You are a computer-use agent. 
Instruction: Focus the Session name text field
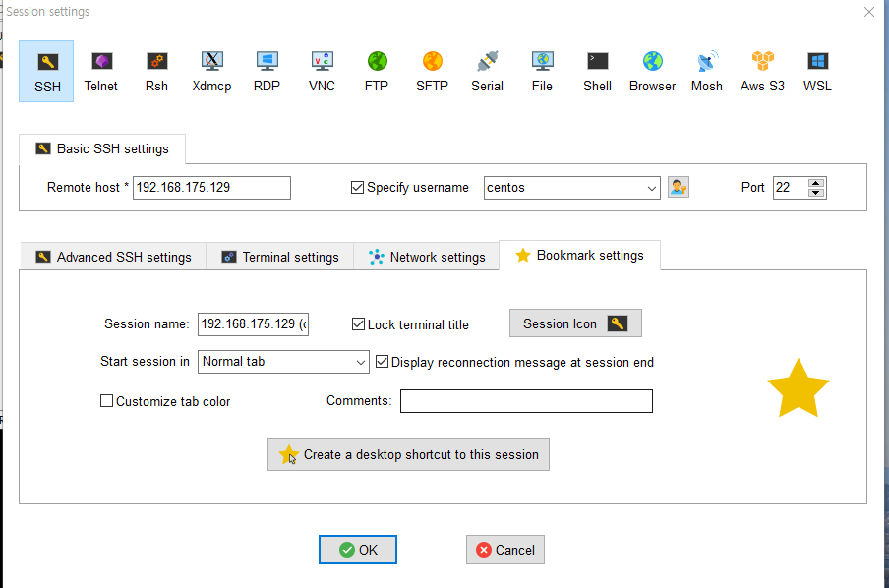[253, 324]
